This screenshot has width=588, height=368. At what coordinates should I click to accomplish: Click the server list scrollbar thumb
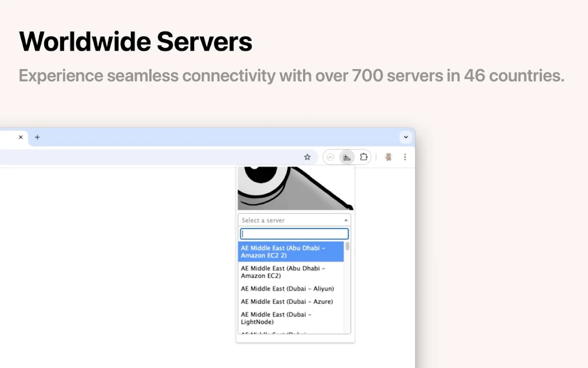coord(347,246)
